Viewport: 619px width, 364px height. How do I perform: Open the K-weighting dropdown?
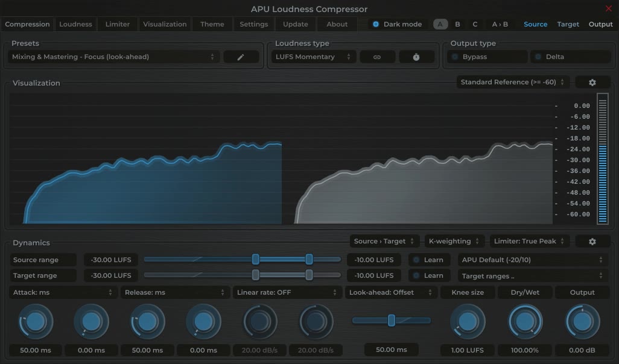pos(454,241)
